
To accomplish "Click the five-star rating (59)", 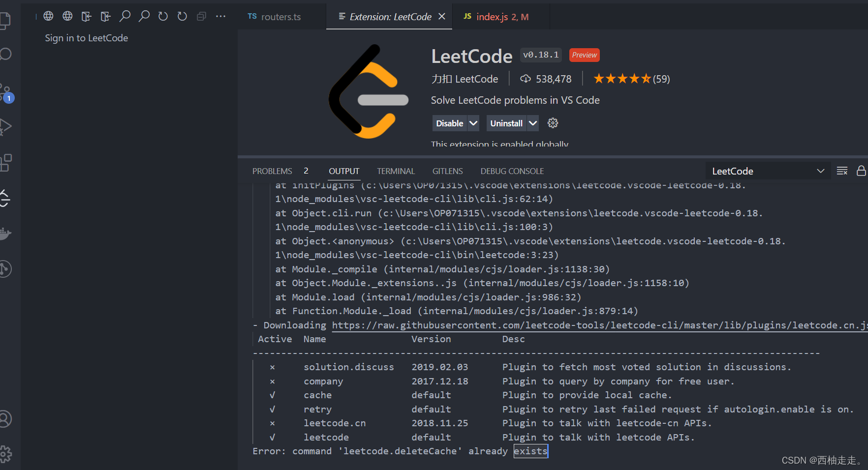I will tap(632, 79).
